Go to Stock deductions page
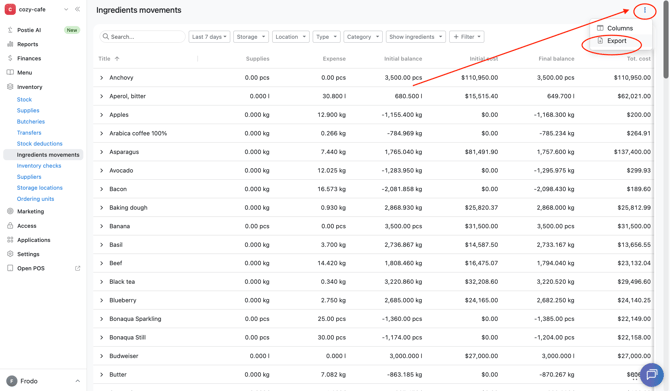 pyautogui.click(x=39, y=144)
